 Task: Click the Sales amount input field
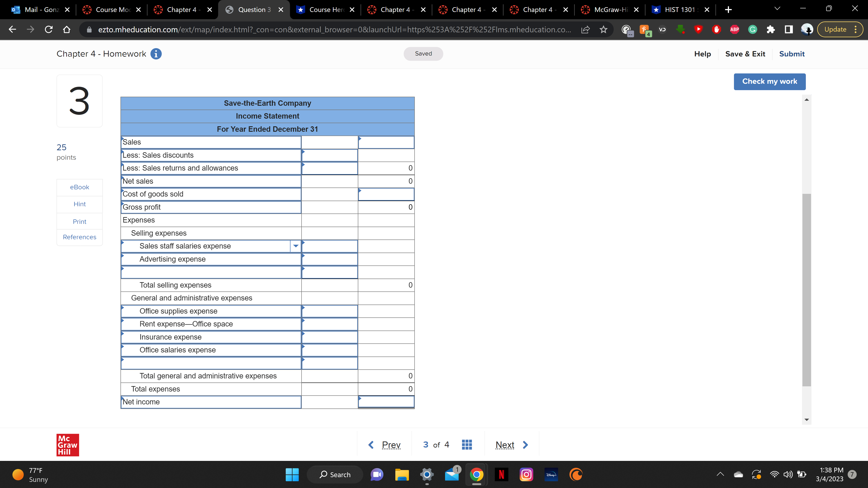pyautogui.click(x=386, y=142)
